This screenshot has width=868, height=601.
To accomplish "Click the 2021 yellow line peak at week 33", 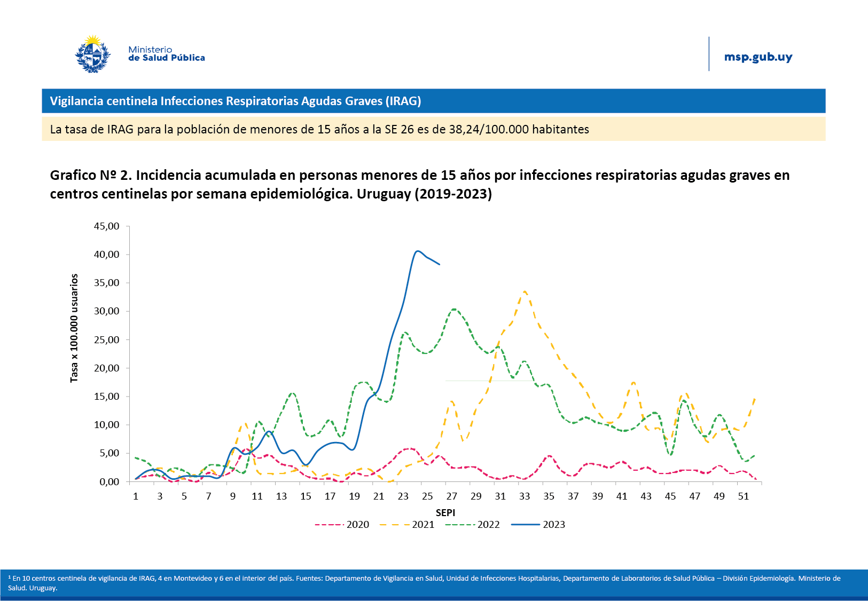I will (525, 291).
